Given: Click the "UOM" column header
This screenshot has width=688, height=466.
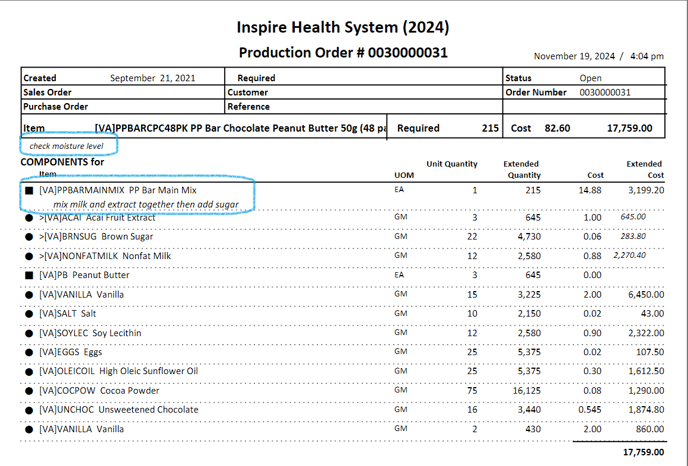Looking at the screenshot, I should tap(404, 175).
